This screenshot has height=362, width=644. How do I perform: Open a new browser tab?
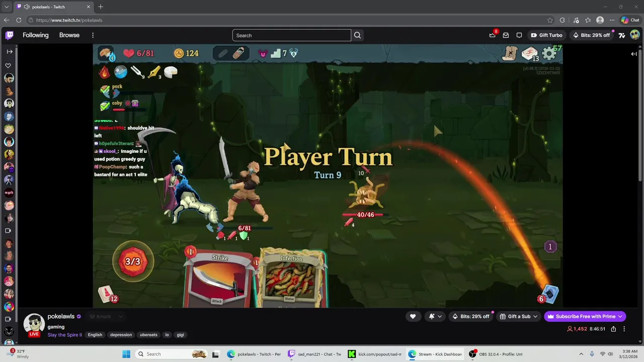101,7
